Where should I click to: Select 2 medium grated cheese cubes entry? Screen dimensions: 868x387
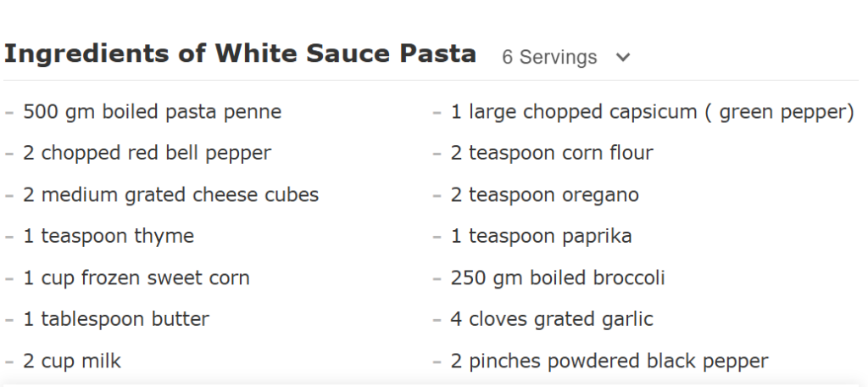tap(171, 194)
